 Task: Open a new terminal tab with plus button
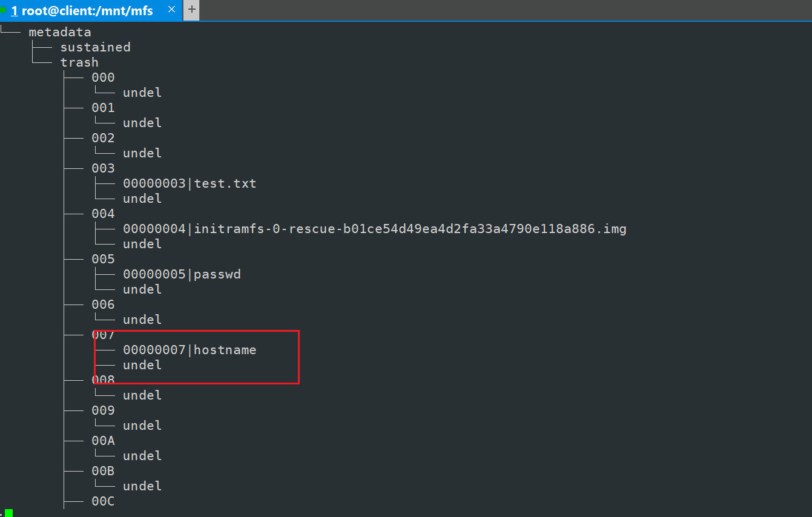pos(191,10)
